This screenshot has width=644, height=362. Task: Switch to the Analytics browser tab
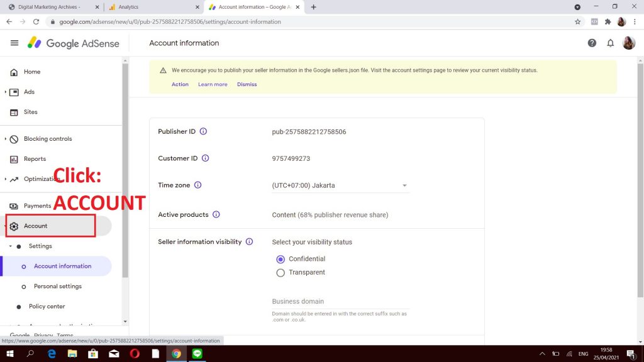[151, 7]
